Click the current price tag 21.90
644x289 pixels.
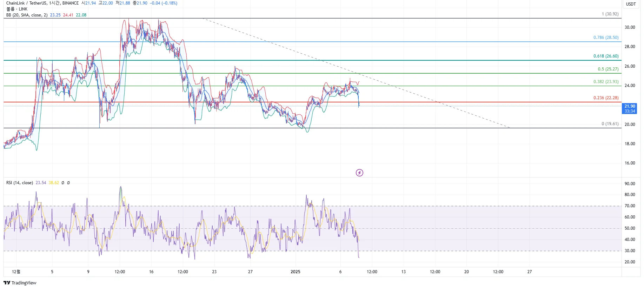[630, 109]
